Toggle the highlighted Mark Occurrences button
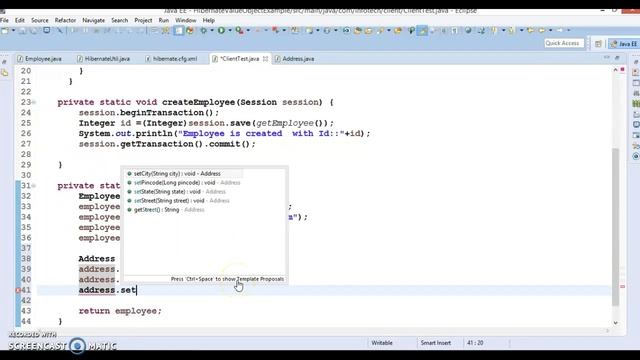This screenshot has width=640, height=360. pos(422,31)
